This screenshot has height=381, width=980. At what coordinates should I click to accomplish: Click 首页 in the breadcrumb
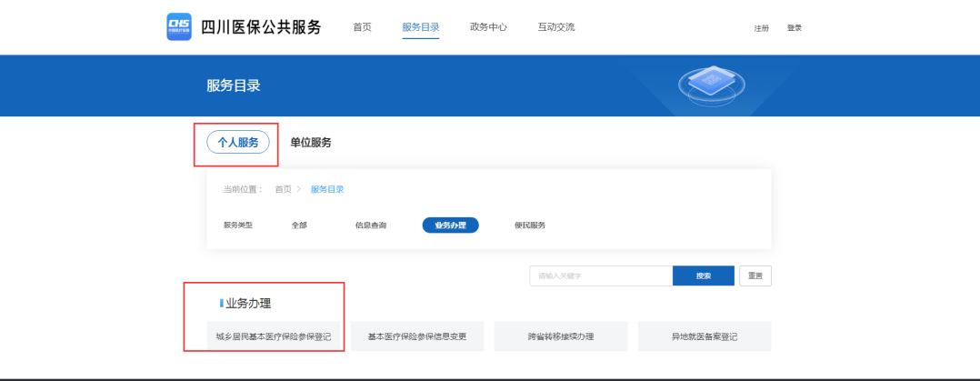point(283,189)
